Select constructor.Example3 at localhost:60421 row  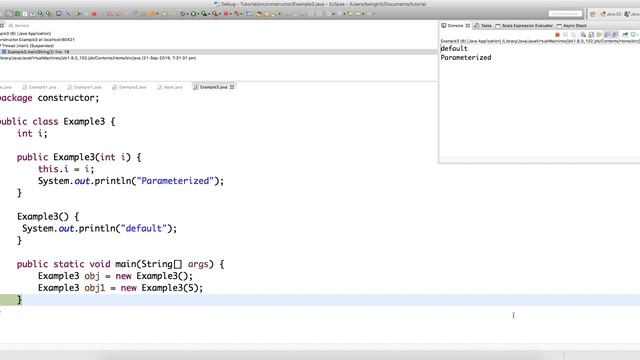[x=38, y=40]
